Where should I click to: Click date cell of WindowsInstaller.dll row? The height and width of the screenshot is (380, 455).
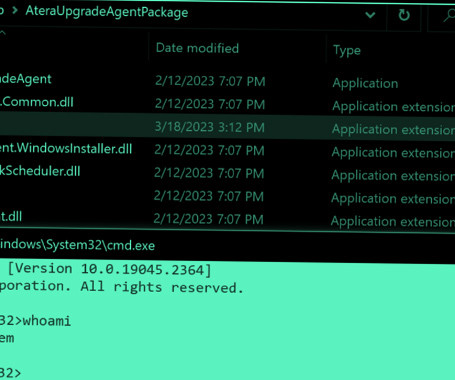click(209, 150)
